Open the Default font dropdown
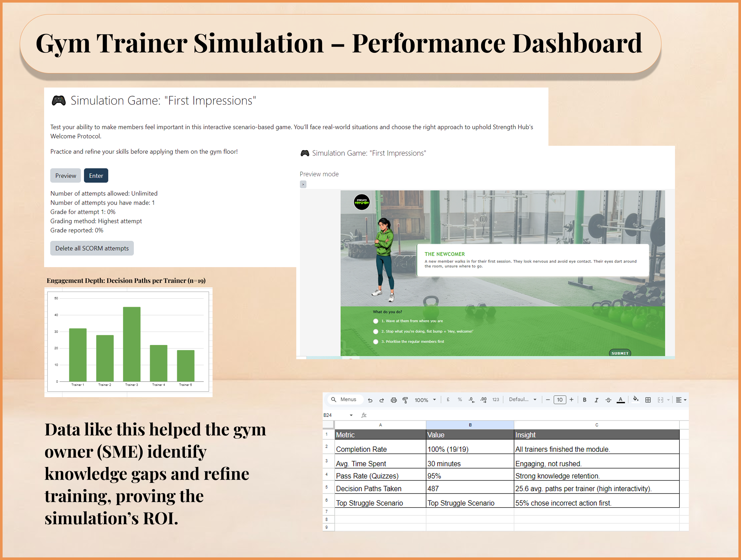741x560 pixels. [523, 400]
